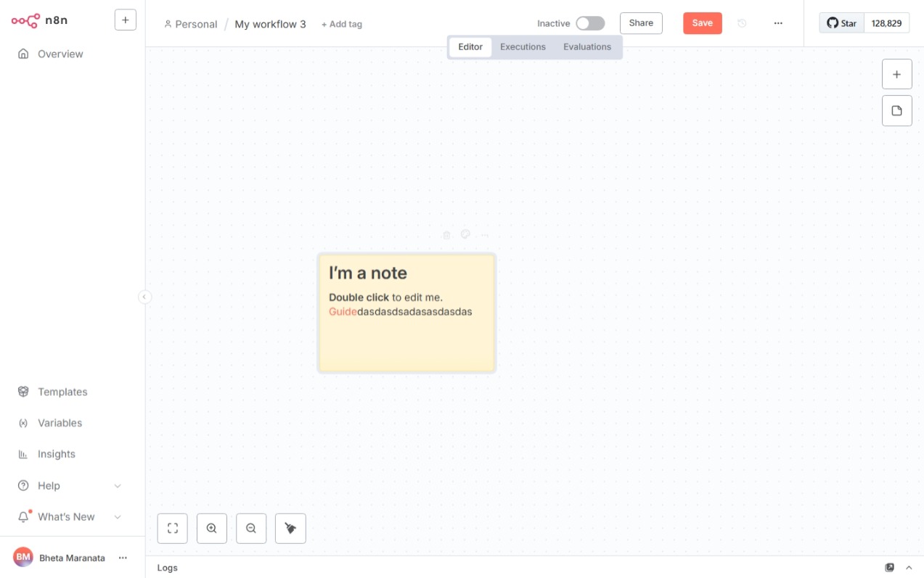
Task: Switch to the Executions tab
Action: coord(523,47)
